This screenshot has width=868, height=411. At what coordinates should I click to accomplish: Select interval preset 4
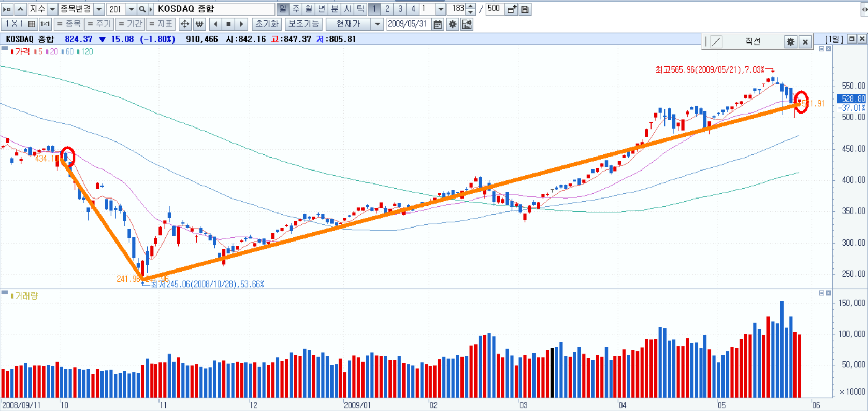pos(413,9)
